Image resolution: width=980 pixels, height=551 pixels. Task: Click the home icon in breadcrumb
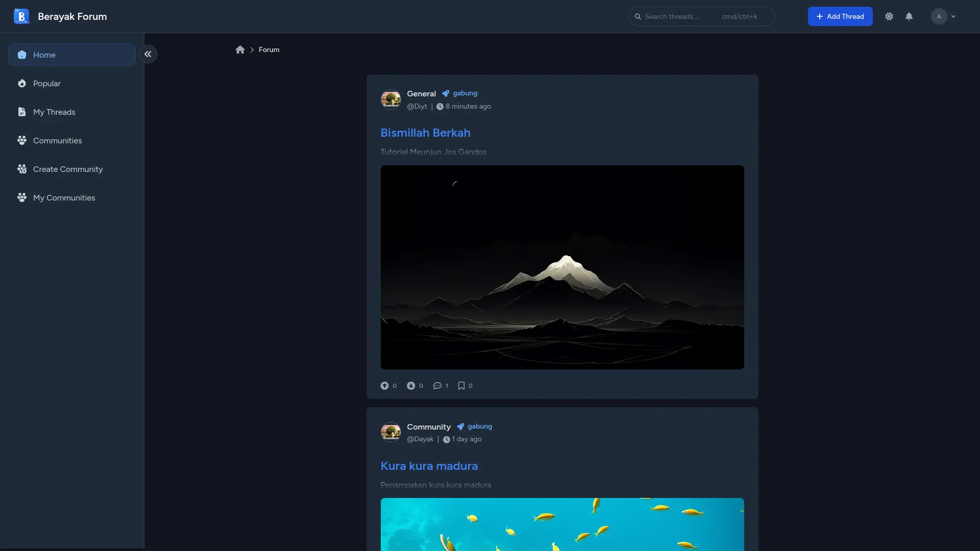[240, 49]
